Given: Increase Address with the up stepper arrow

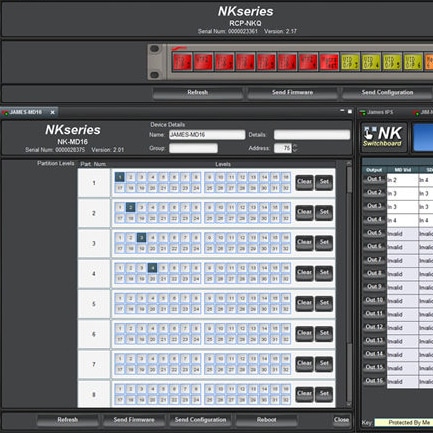Looking at the screenshot, I should pyautogui.click(x=294, y=146).
